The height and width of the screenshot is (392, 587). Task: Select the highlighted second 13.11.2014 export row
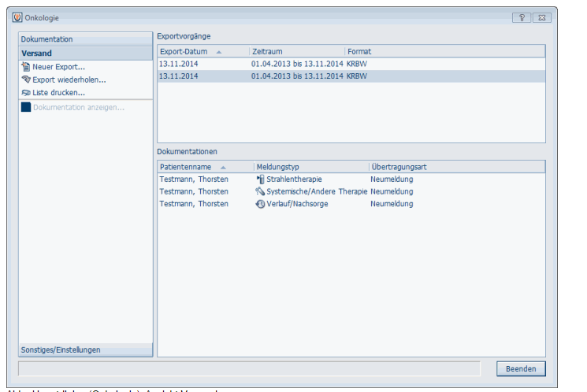(x=351, y=76)
